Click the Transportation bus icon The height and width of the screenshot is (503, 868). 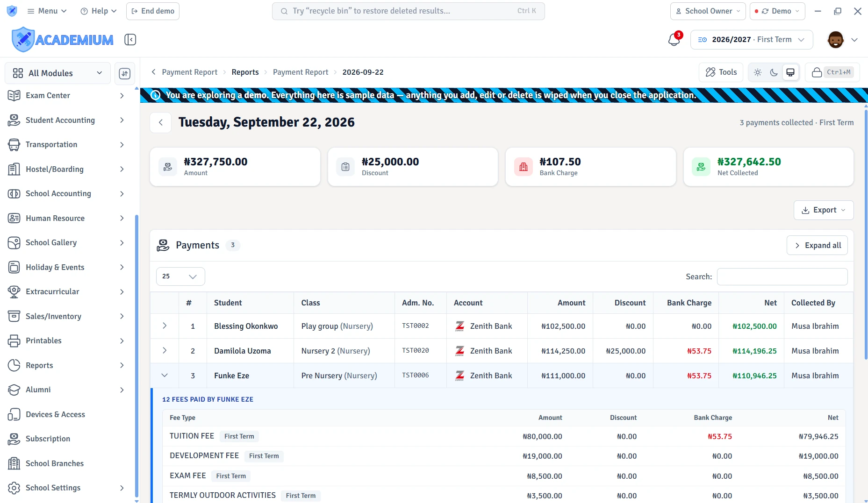[14, 145]
